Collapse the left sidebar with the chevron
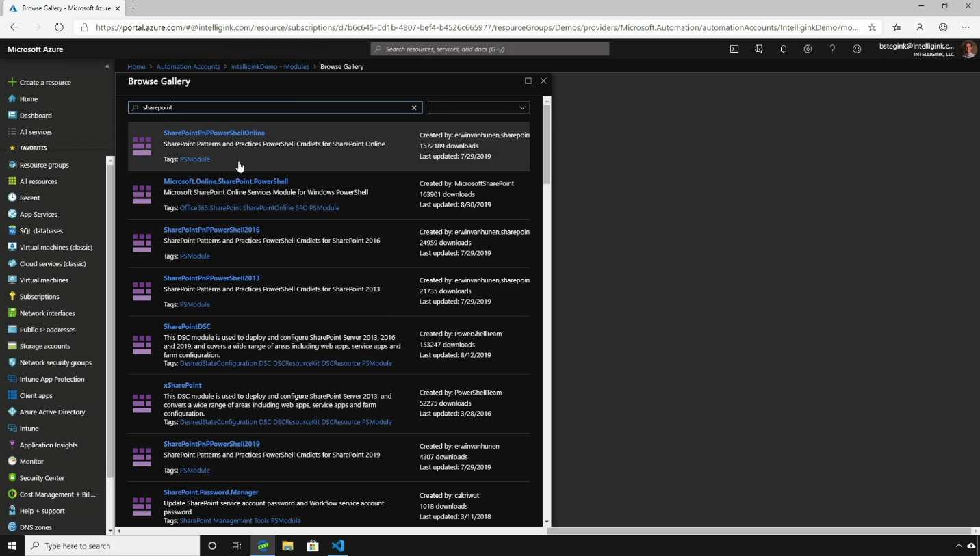The width and height of the screenshot is (980, 556). coord(107,66)
